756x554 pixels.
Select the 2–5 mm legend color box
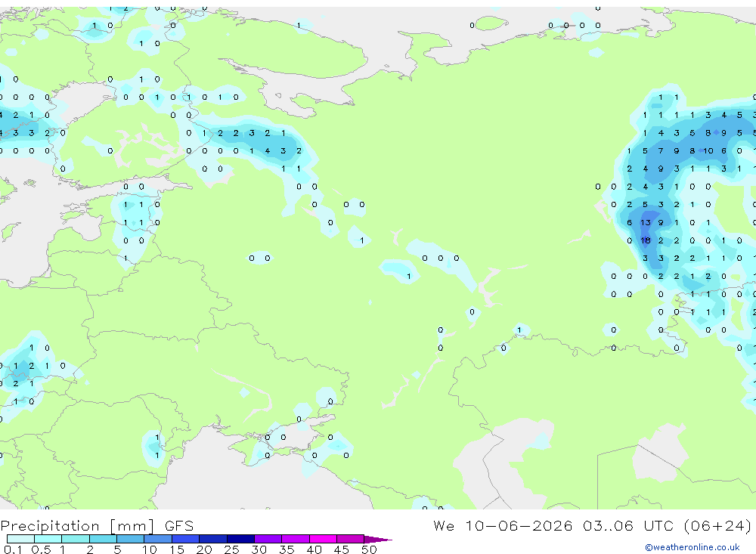tap(103, 539)
